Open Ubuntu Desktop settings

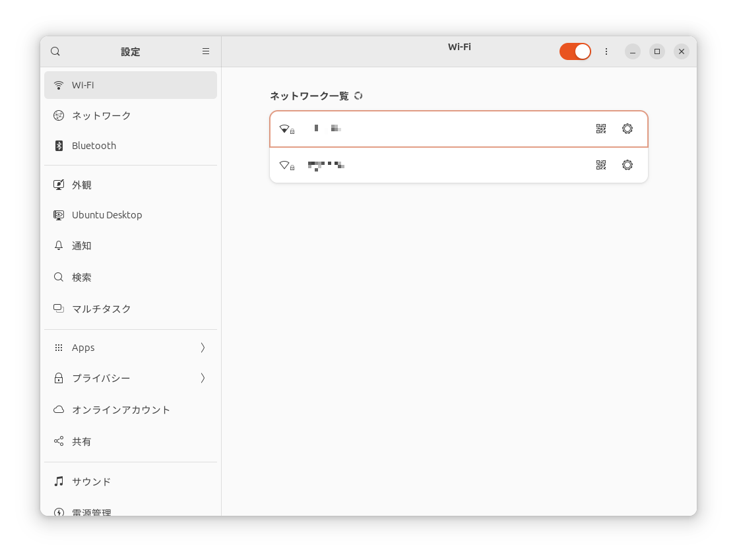tap(131, 215)
